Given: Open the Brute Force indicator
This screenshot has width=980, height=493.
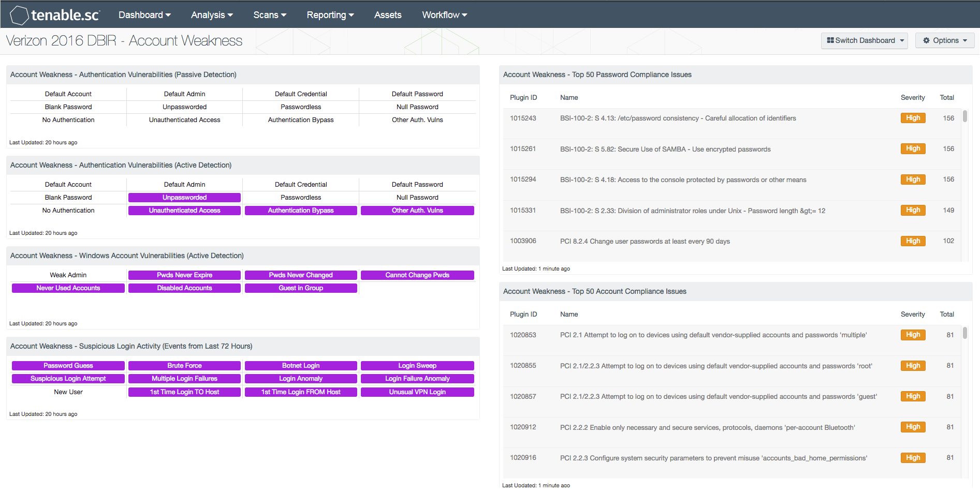Looking at the screenshot, I should tap(184, 366).
